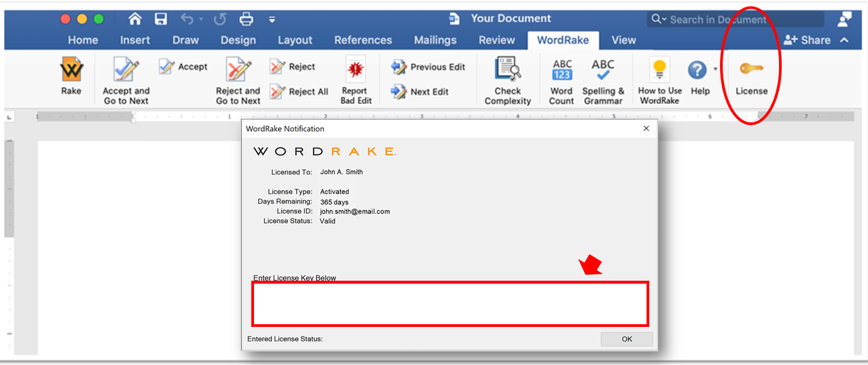Click the Share button
The image size is (868, 365).
807,40
